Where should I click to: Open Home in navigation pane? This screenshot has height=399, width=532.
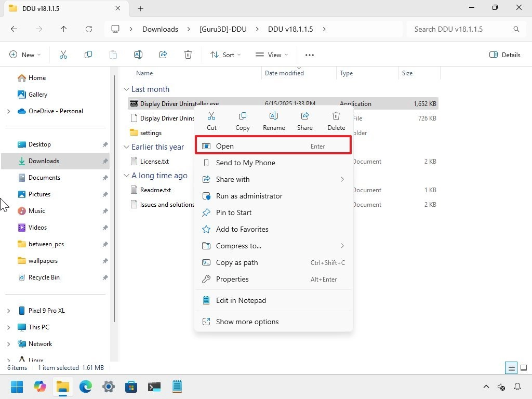click(x=56, y=78)
